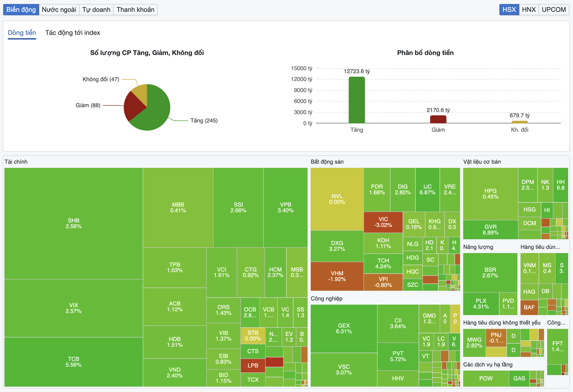Select the VCI 1.61% cell
Image resolution: width=573 pixels, height=392 pixels.
(222, 272)
